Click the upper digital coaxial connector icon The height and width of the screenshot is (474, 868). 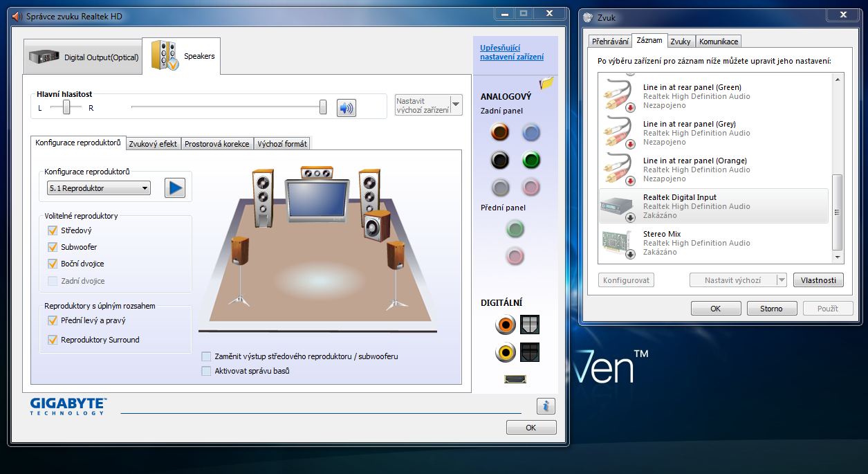tap(506, 325)
